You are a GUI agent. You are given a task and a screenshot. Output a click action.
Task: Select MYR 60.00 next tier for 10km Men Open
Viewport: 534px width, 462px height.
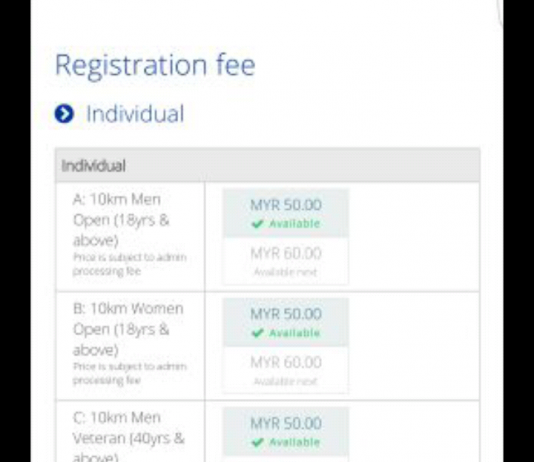click(286, 261)
